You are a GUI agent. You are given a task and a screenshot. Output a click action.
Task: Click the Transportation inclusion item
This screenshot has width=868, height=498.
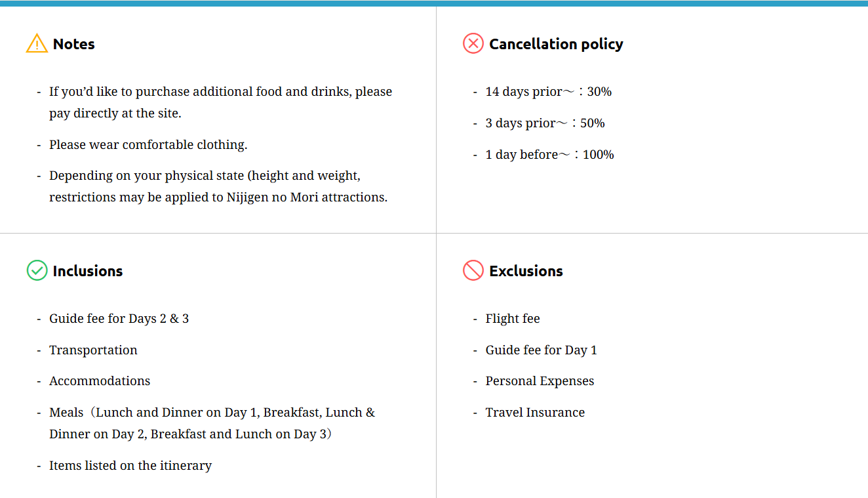pos(93,350)
